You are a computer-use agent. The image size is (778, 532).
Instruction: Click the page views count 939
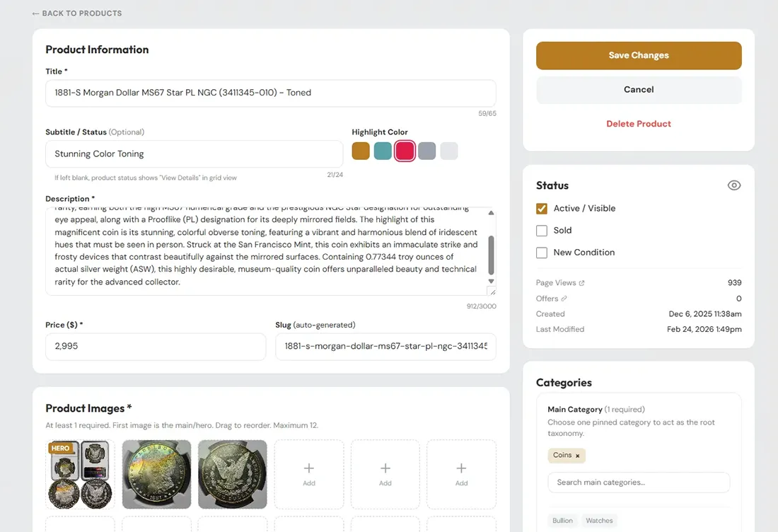734,283
